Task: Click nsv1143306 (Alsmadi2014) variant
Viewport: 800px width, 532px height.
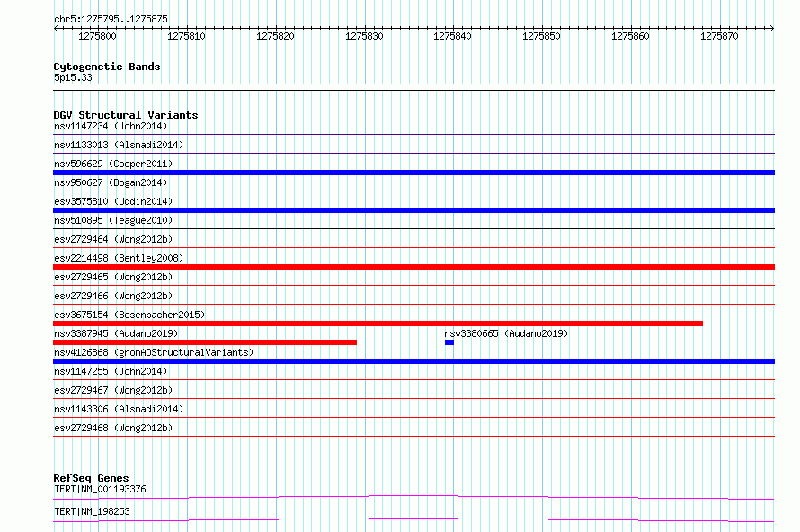Action: coord(119,409)
